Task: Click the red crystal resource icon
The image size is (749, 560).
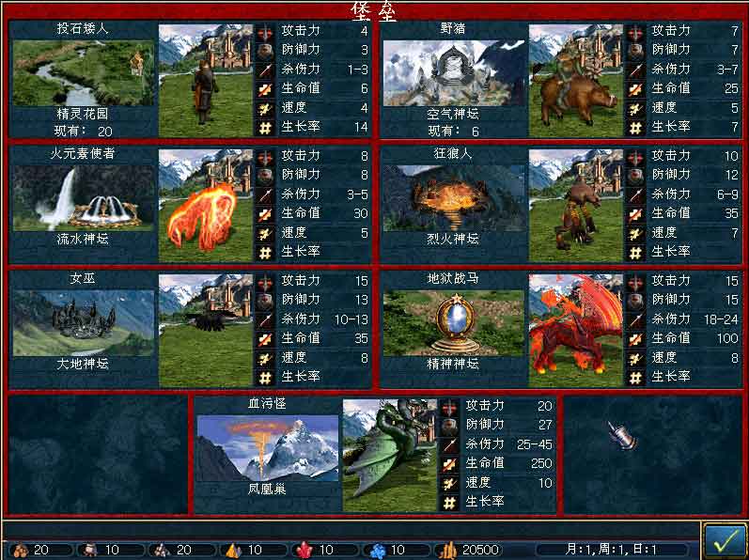Action: click(304, 551)
